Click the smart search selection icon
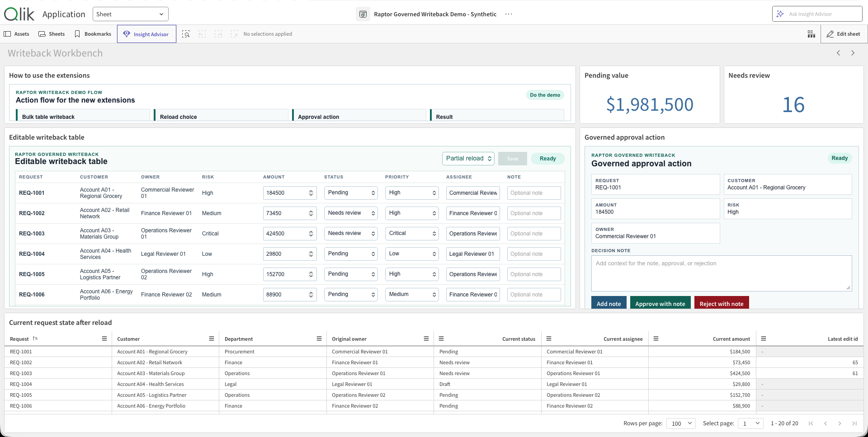 pyautogui.click(x=186, y=34)
